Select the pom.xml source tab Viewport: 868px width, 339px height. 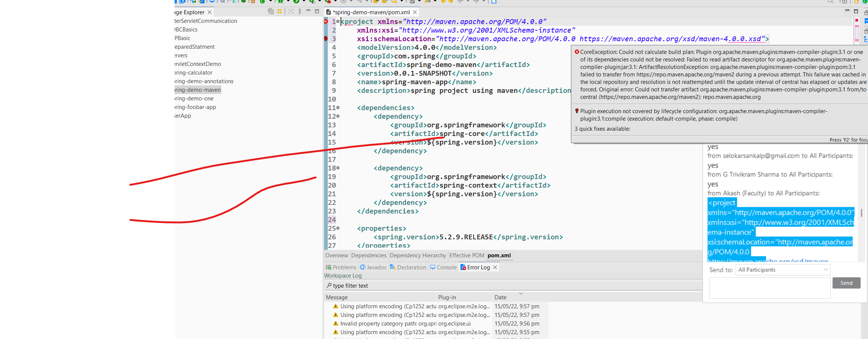tap(499, 255)
